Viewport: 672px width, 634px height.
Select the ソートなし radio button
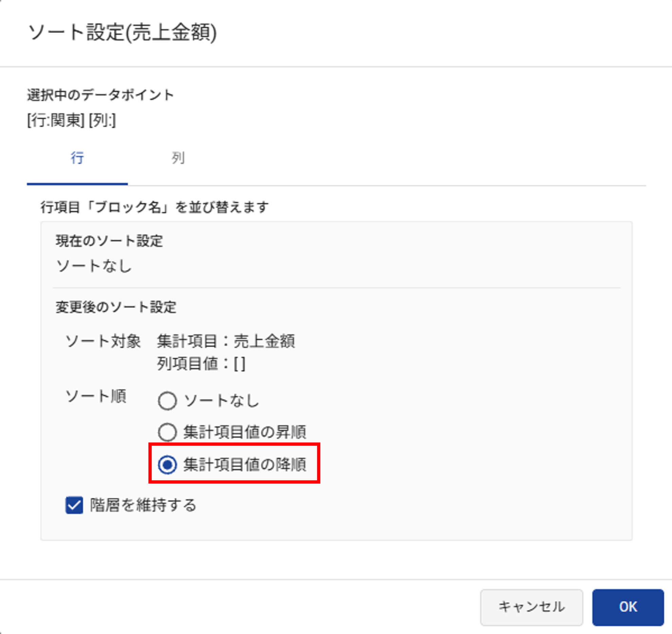(167, 401)
